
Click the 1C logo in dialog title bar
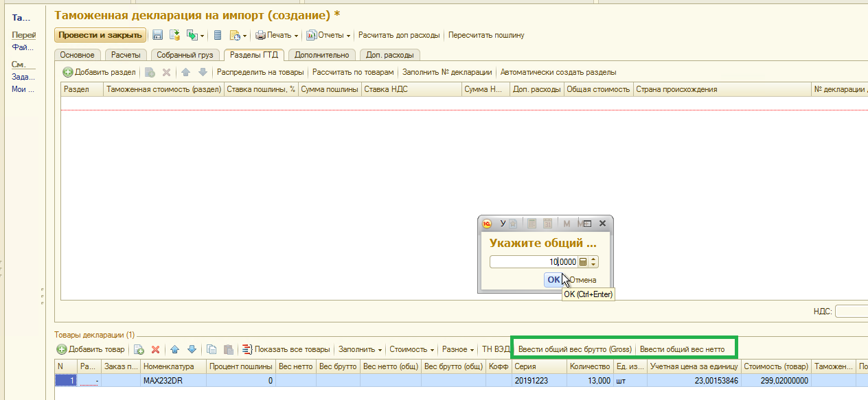click(487, 224)
